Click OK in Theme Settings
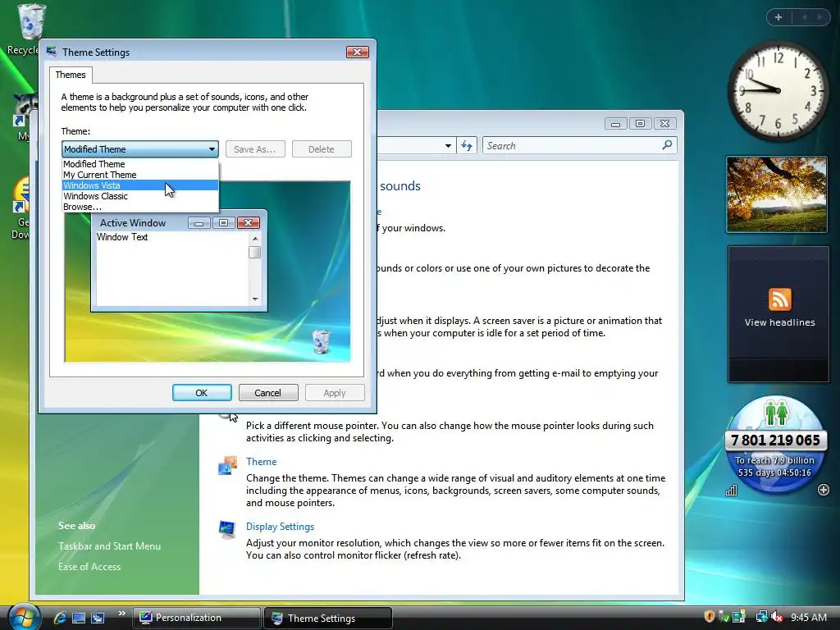This screenshot has height=630, width=840. tap(202, 393)
